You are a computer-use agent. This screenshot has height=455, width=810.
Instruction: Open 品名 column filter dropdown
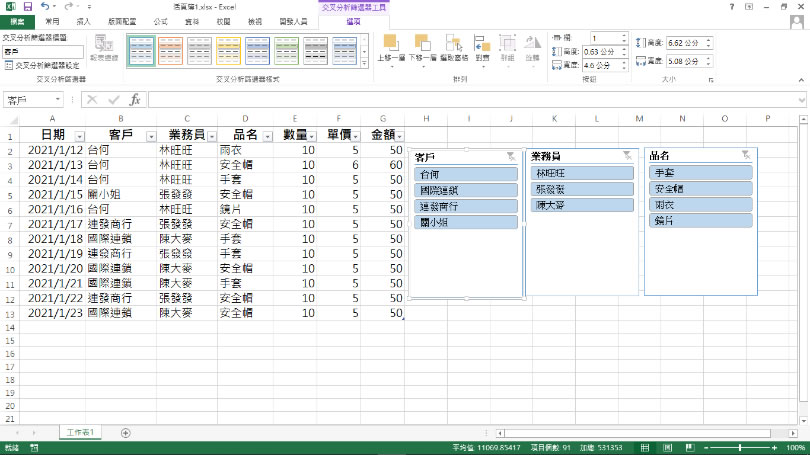point(268,136)
